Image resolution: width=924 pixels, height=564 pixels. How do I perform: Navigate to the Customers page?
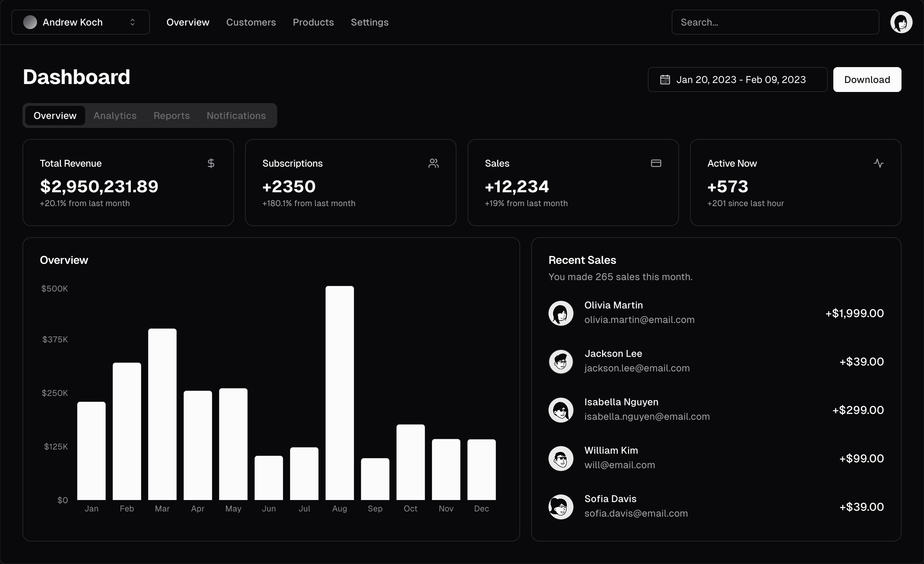[x=251, y=22]
